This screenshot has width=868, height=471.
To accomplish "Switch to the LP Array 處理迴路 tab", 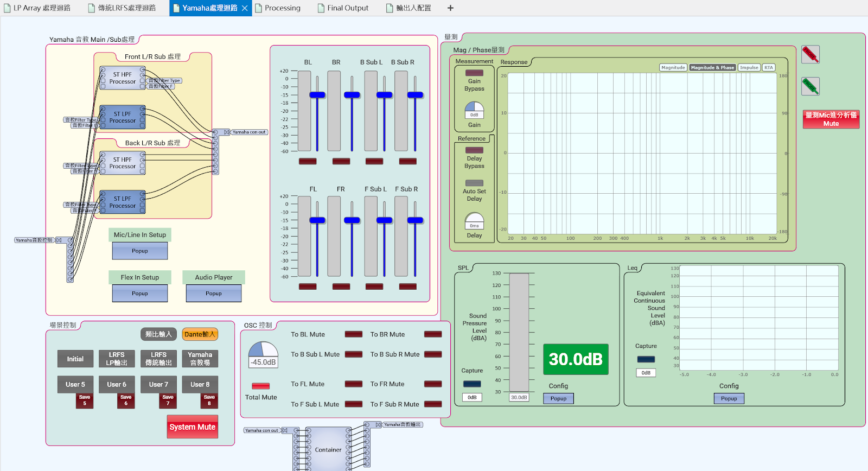I will (x=42, y=8).
